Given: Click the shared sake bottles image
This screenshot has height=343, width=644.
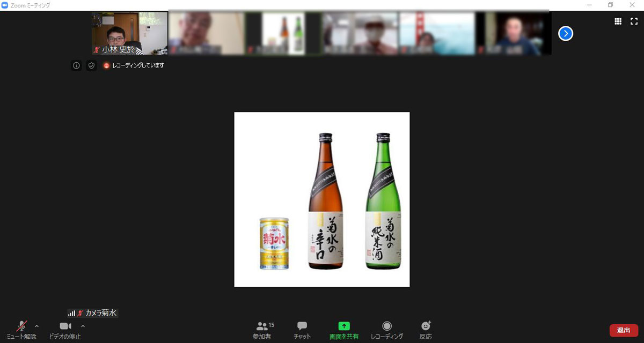Looking at the screenshot, I should [322, 199].
